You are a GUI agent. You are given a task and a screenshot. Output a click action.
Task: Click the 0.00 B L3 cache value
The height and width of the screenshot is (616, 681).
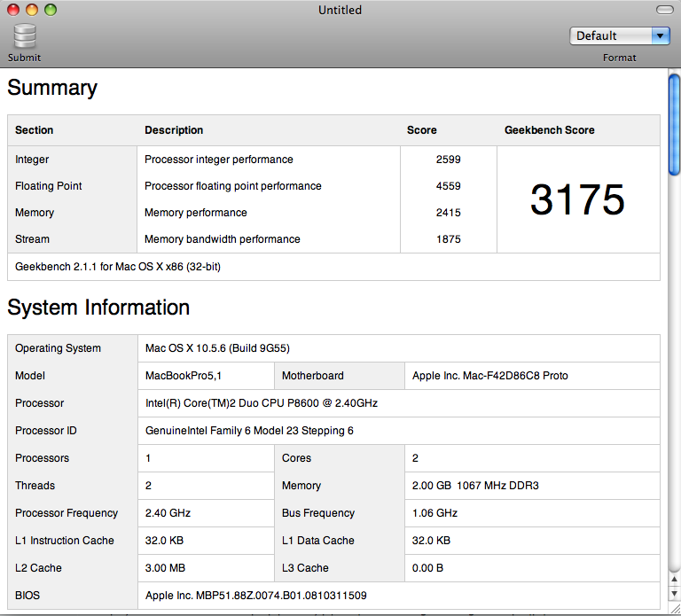tap(427, 568)
